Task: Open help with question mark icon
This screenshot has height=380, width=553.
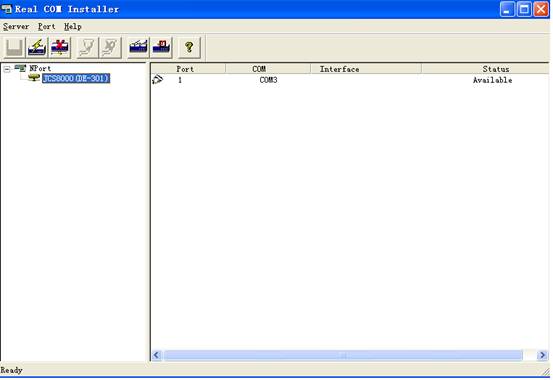Action: click(189, 47)
